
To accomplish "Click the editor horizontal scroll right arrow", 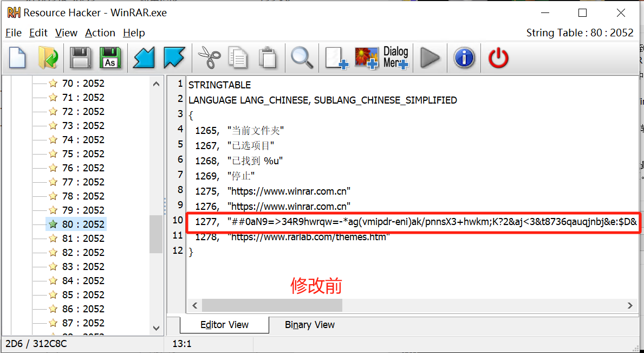I will click(630, 305).
